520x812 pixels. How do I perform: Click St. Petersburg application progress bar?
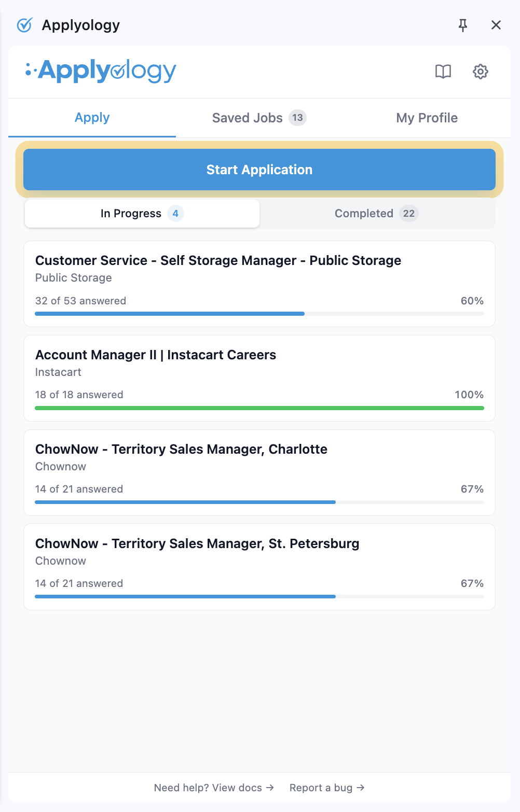(x=259, y=597)
